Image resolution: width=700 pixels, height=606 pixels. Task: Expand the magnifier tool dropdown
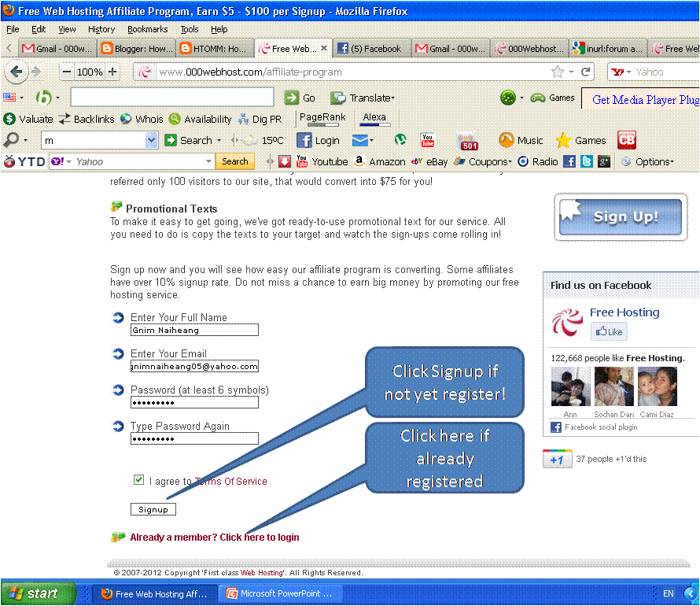25,140
